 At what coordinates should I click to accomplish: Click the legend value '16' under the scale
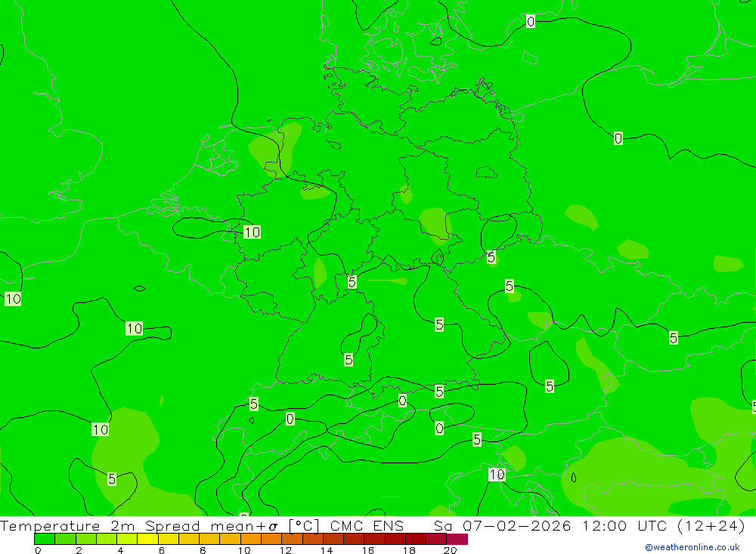click(368, 550)
